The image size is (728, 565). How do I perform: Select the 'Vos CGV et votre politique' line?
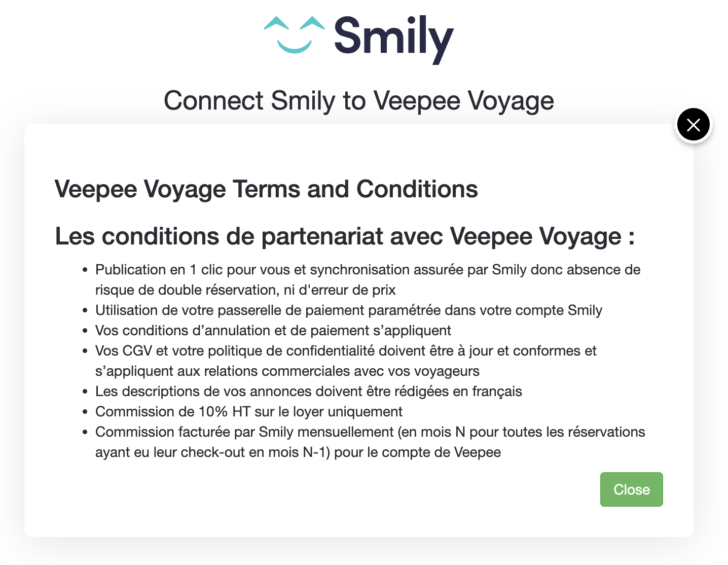click(346, 350)
